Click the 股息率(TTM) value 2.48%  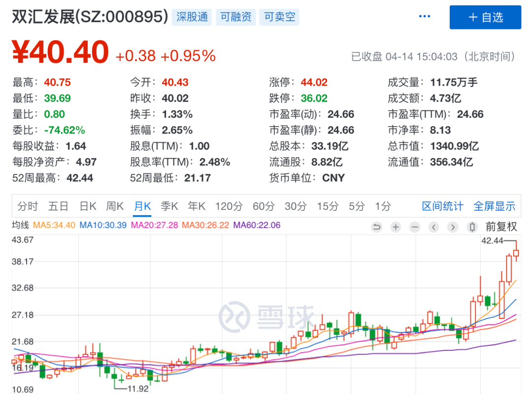click(x=215, y=162)
